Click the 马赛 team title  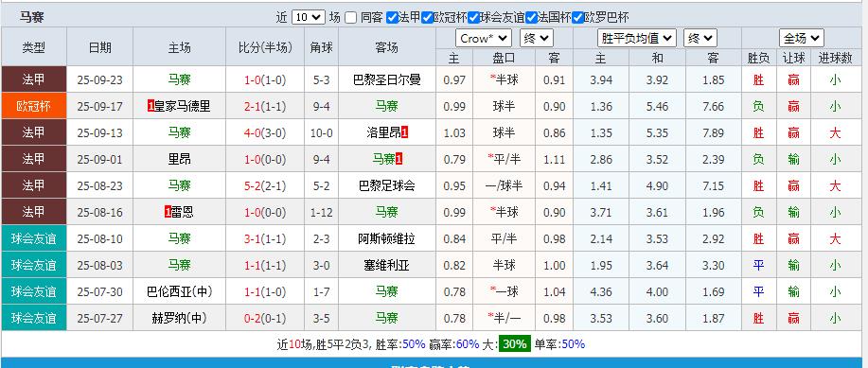[x=31, y=17]
